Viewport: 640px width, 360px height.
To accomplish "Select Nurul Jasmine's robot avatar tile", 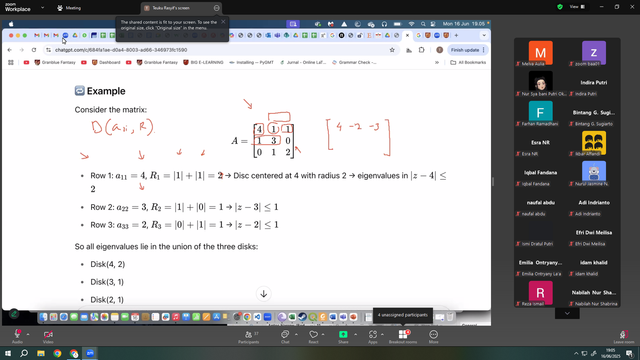I will [x=594, y=173].
